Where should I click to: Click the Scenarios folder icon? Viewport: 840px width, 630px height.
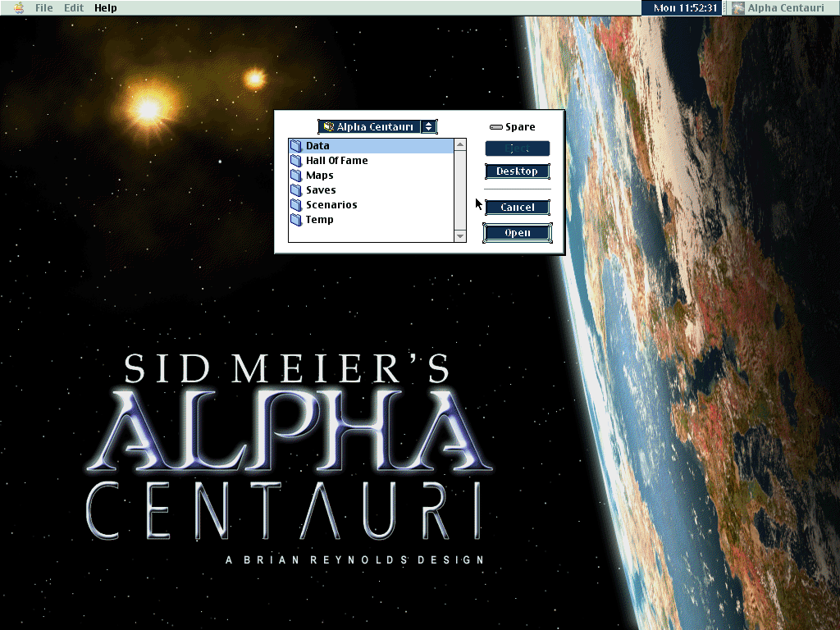(296, 205)
